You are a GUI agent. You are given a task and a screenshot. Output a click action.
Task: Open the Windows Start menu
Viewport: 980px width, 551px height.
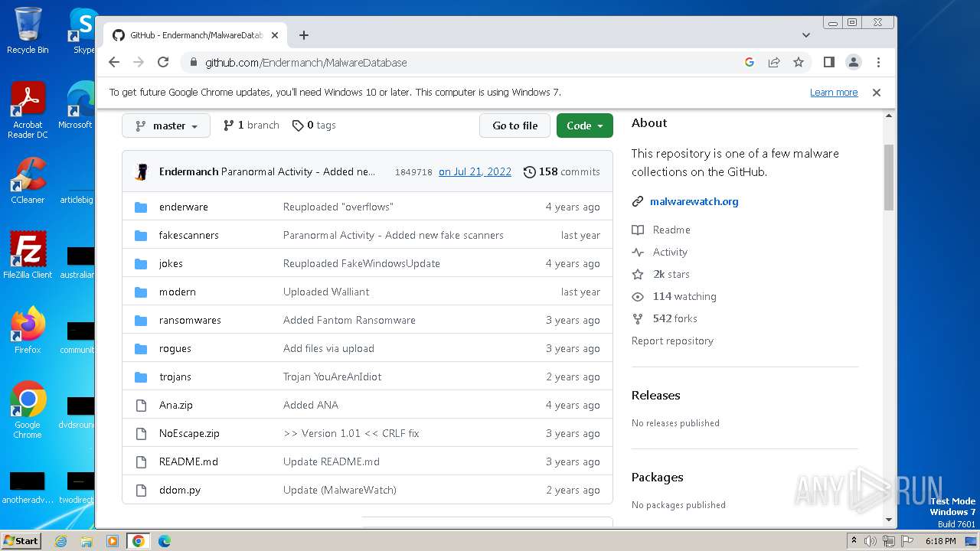coord(21,540)
